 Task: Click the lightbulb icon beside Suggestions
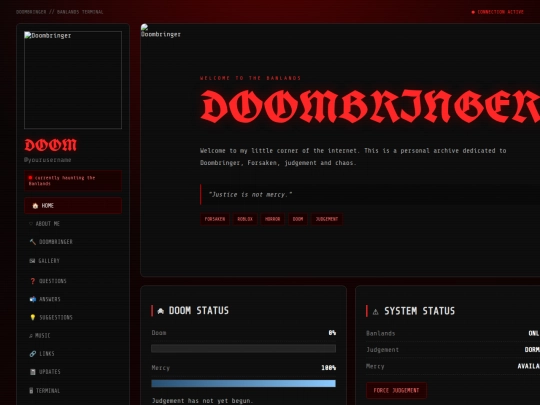tap(33, 318)
